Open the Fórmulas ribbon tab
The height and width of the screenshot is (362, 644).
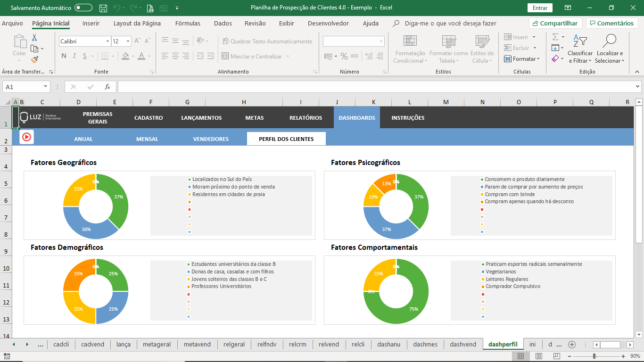[188, 23]
